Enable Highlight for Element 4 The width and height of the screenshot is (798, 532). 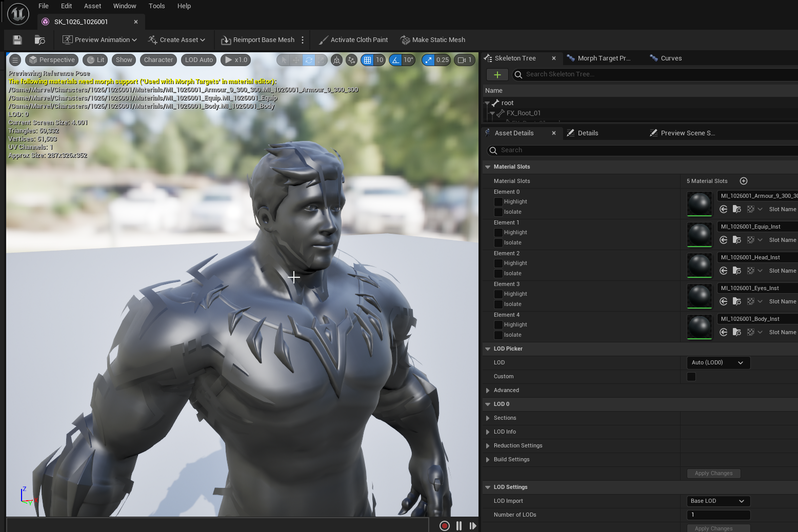click(498, 325)
